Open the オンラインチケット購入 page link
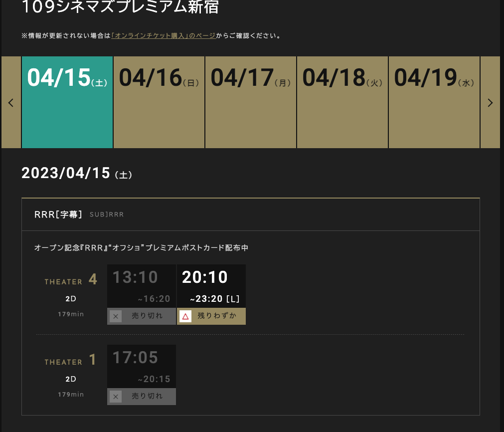The width and height of the screenshot is (504, 432). coord(164,36)
